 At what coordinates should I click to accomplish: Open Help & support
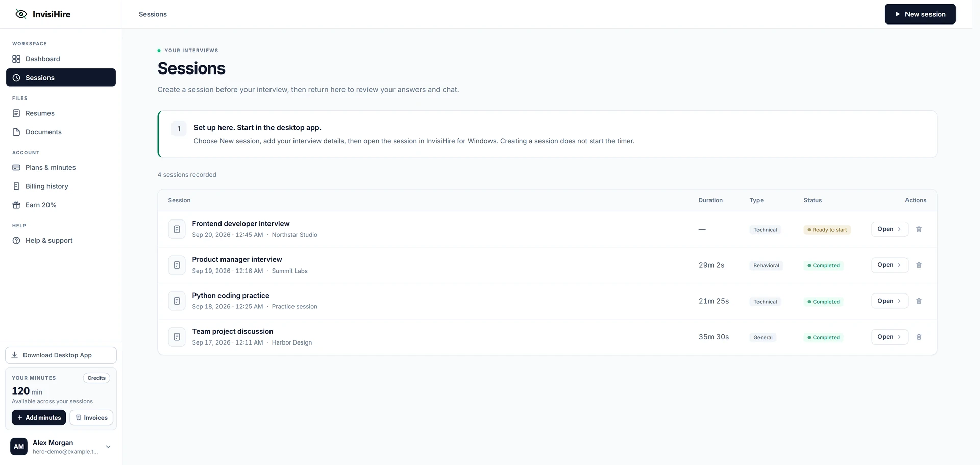point(61,240)
